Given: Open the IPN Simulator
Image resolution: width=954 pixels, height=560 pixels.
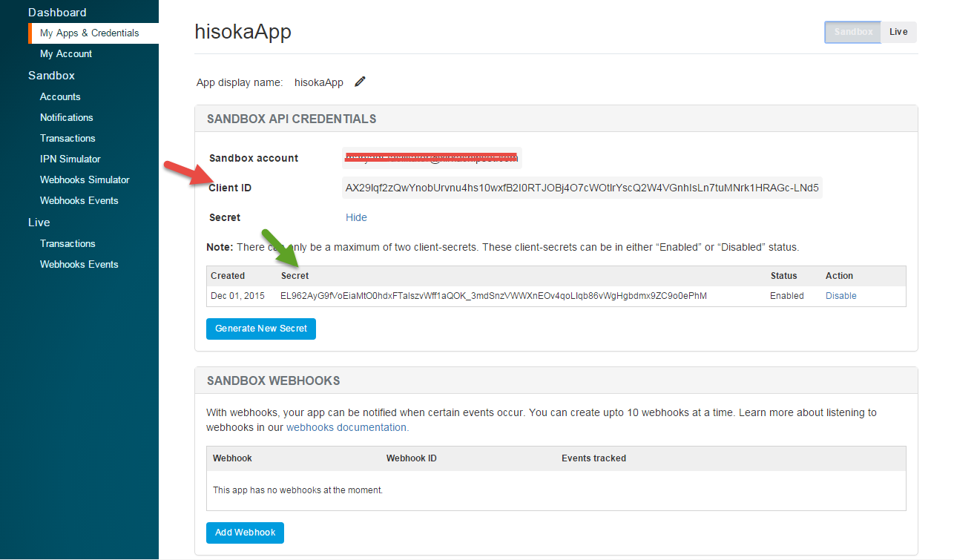Looking at the screenshot, I should [x=70, y=159].
